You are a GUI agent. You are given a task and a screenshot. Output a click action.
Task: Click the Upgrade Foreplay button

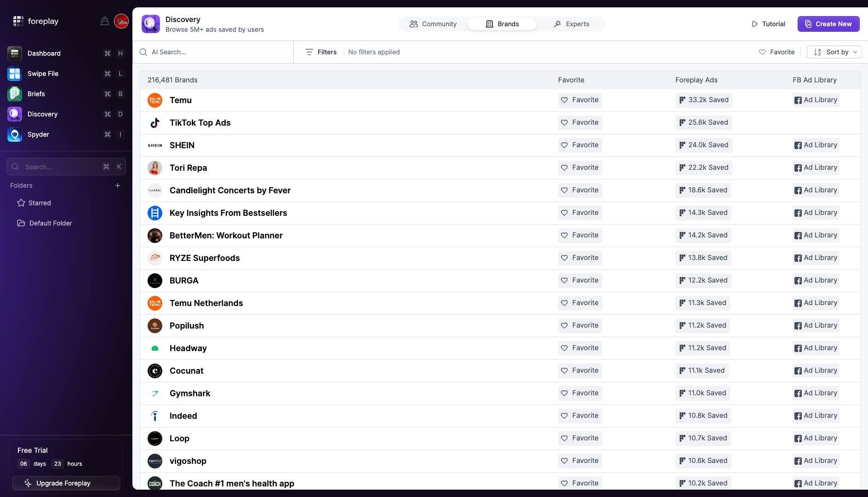pyautogui.click(x=66, y=483)
